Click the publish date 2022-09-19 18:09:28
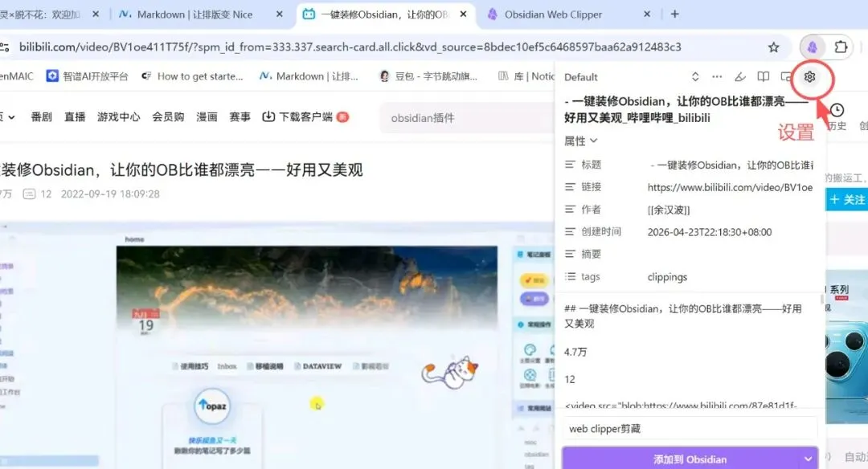Image resolution: width=868 pixels, height=469 pixels. pos(110,194)
